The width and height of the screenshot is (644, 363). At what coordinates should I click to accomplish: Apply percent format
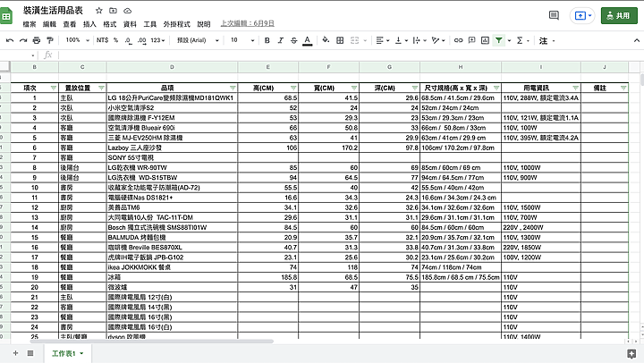(115, 40)
